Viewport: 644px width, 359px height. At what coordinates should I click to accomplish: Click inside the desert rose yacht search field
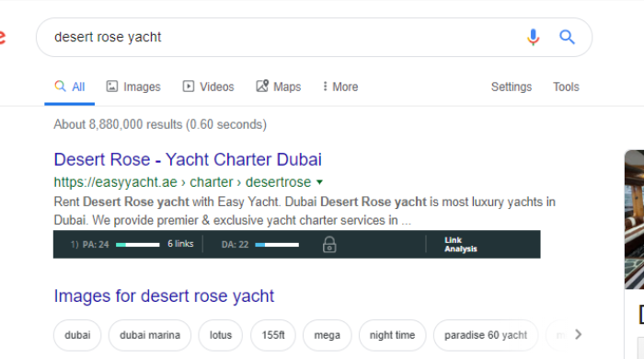[287, 37]
